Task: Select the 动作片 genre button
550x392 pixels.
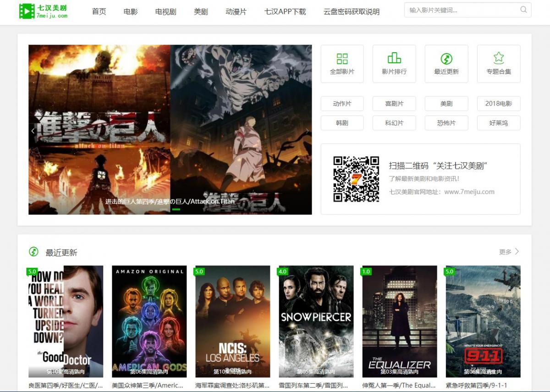Action: tap(342, 104)
